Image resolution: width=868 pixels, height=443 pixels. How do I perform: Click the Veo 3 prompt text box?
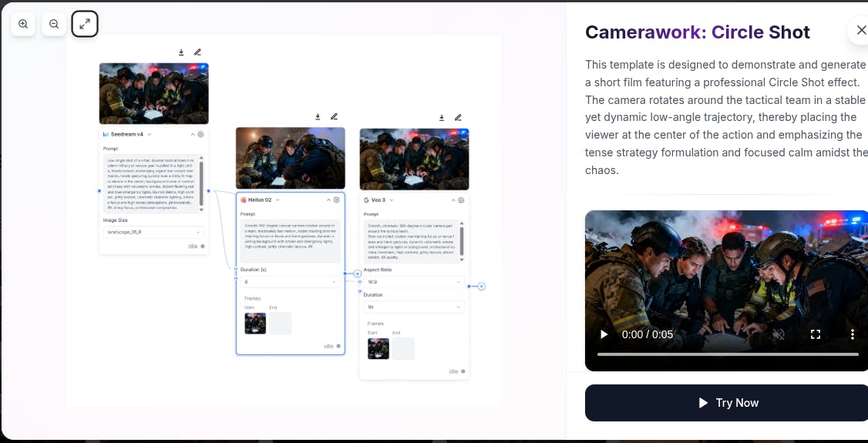click(412, 241)
